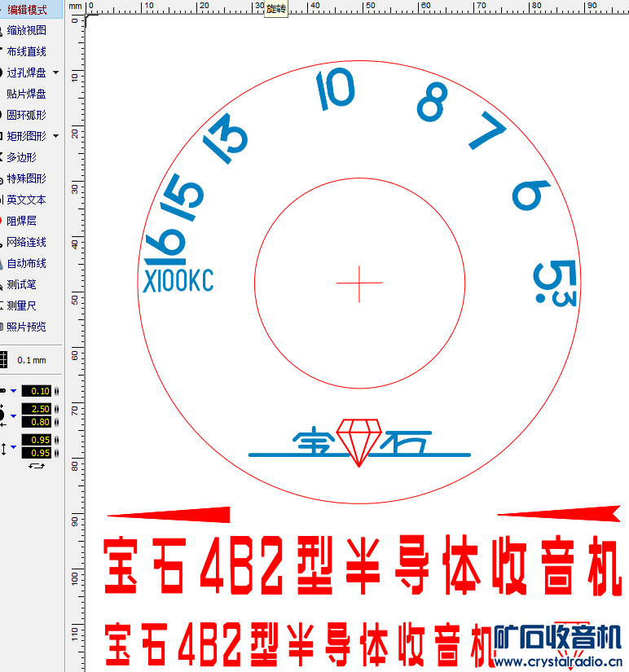Activate the 阻焊层 solder mask tool
The height and width of the screenshot is (672, 629).
21,221
